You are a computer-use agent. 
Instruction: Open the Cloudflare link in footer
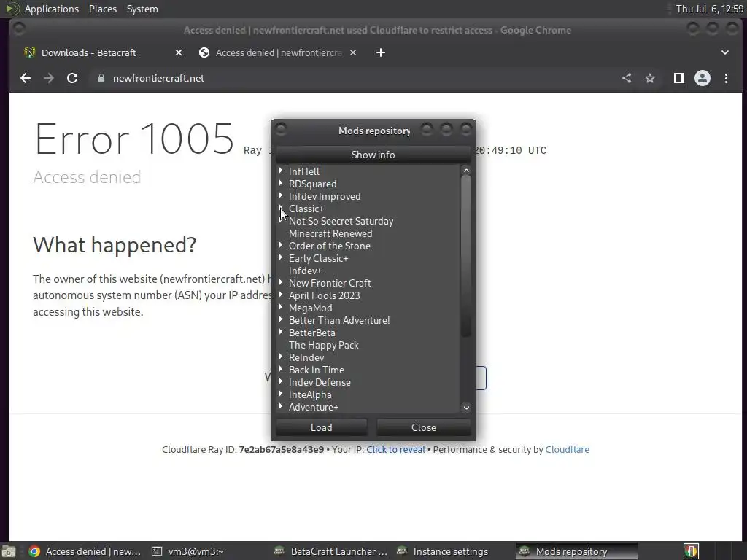tap(567, 449)
